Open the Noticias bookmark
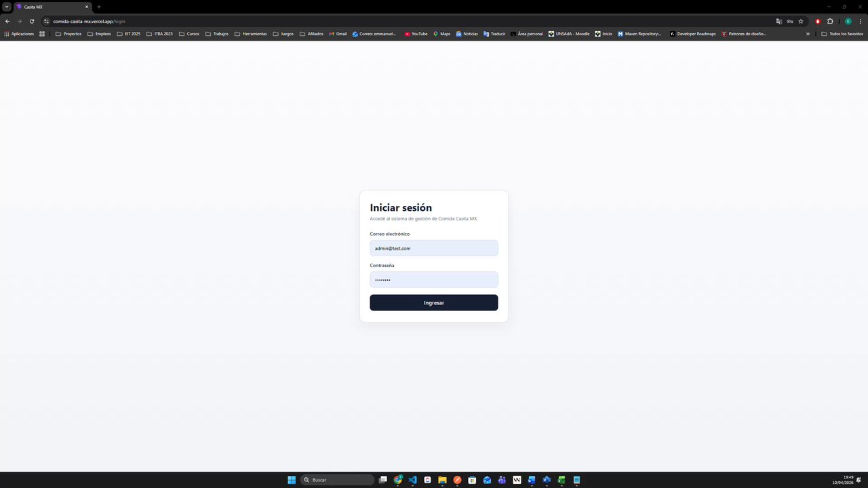 467,33
